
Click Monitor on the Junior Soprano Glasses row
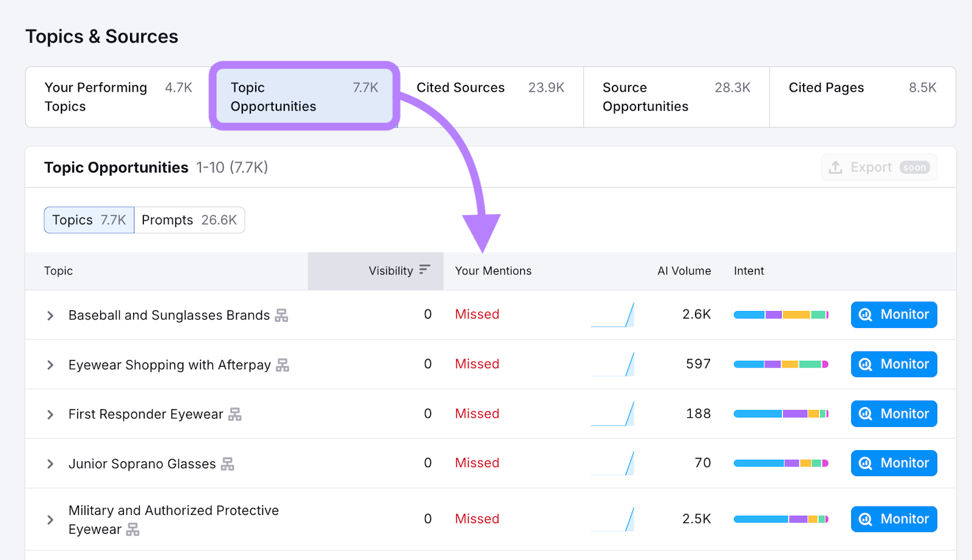(x=893, y=463)
